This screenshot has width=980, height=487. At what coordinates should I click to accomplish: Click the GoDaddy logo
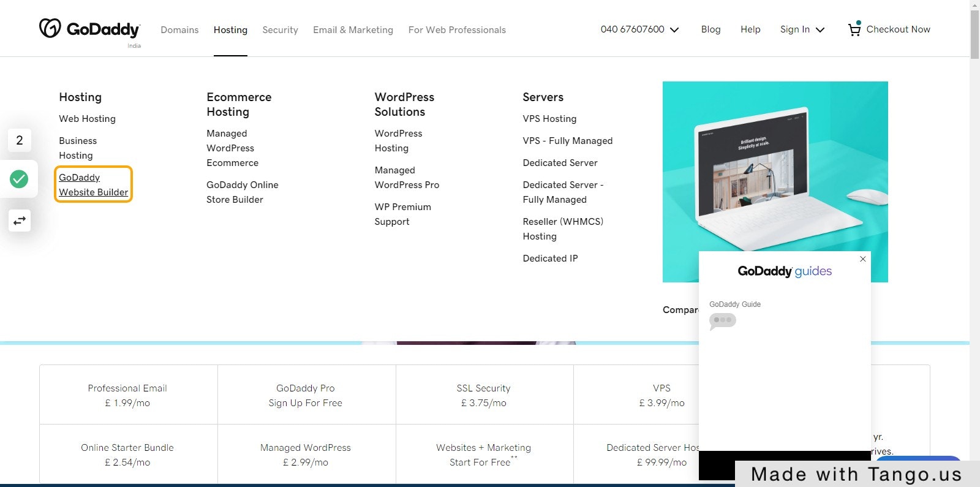(x=89, y=29)
